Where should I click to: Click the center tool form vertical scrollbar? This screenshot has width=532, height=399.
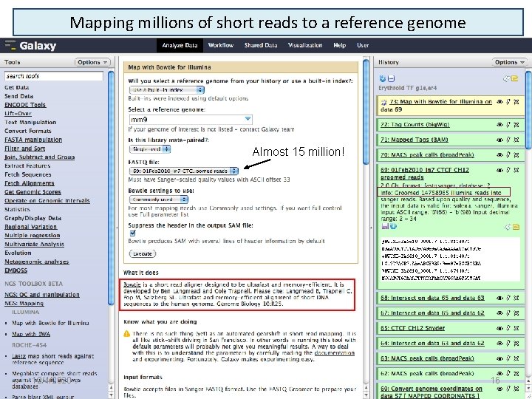click(x=366, y=112)
